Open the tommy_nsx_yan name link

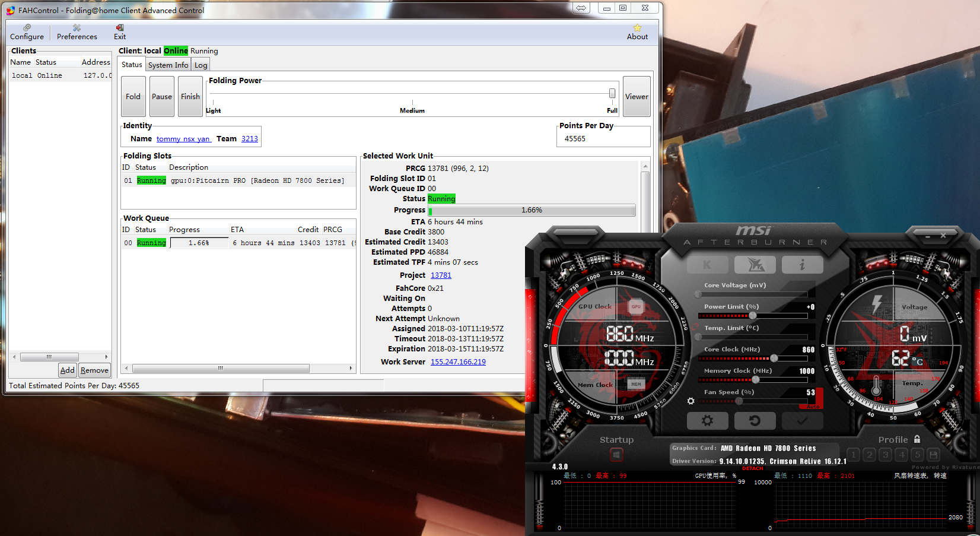[x=183, y=139]
